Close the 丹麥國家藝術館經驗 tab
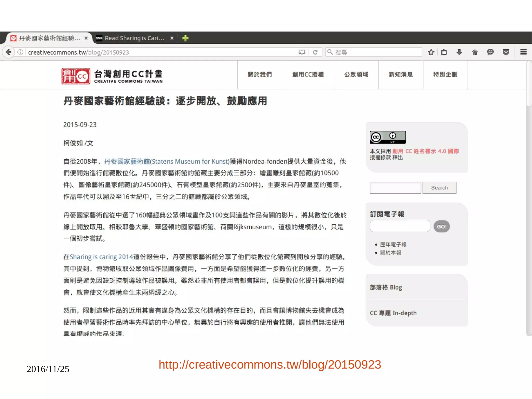 pos(86,38)
